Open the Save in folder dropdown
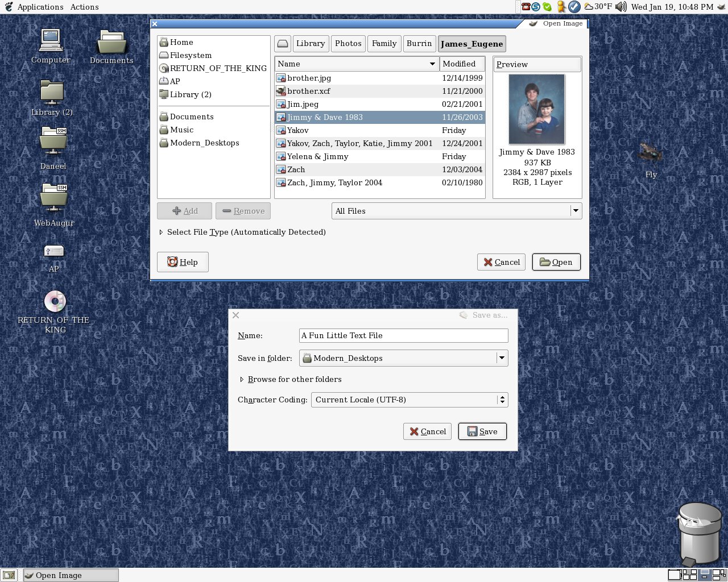 point(404,358)
